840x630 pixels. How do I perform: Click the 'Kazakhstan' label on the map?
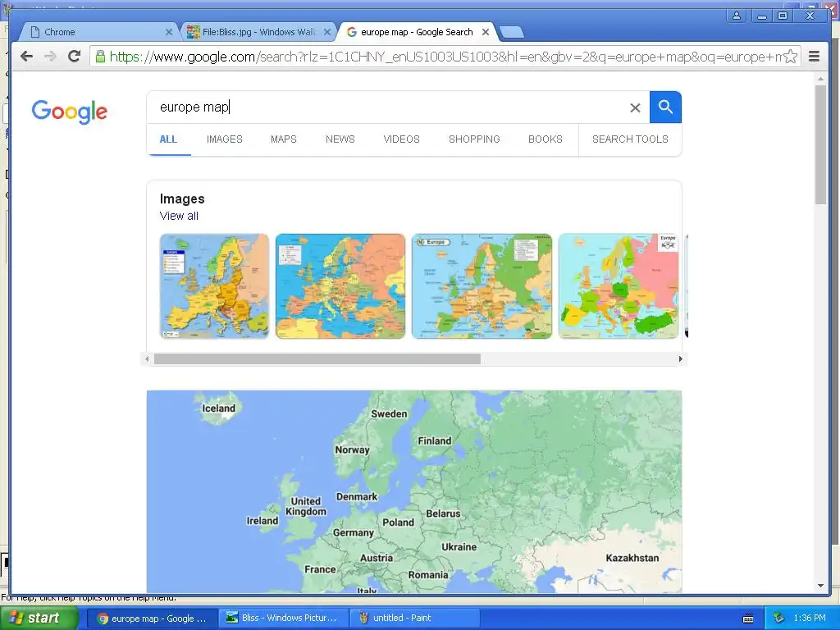[632, 558]
